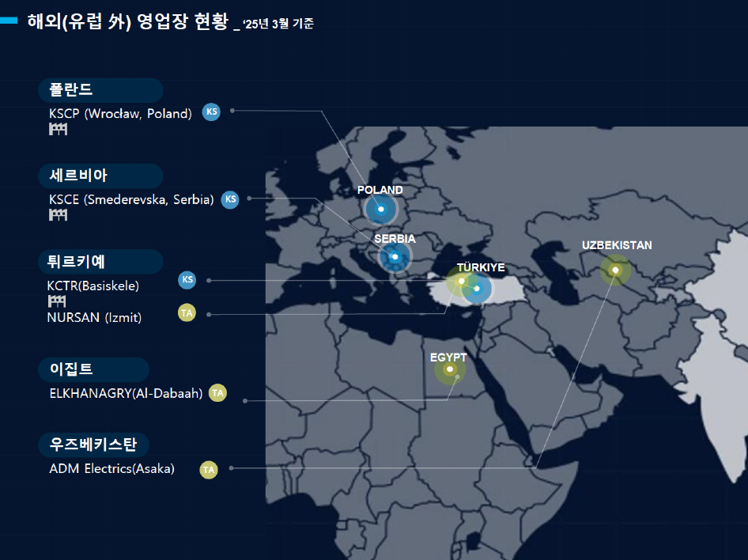Select the yellow EGYPT map marker
This screenshot has width=748, height=560.
coord(449,369)
